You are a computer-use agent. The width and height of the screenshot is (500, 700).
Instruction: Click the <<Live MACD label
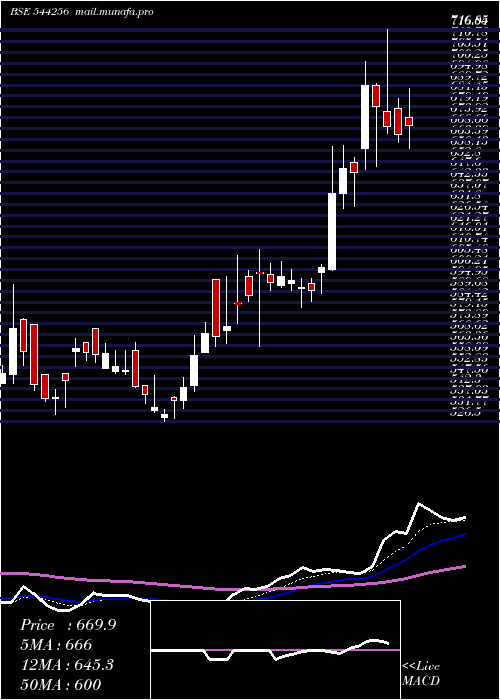point(421,673)
